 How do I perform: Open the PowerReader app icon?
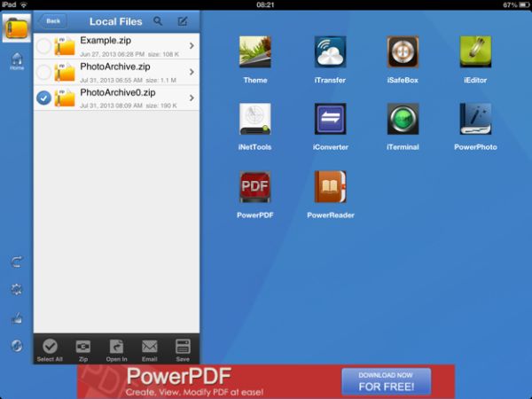330,187
